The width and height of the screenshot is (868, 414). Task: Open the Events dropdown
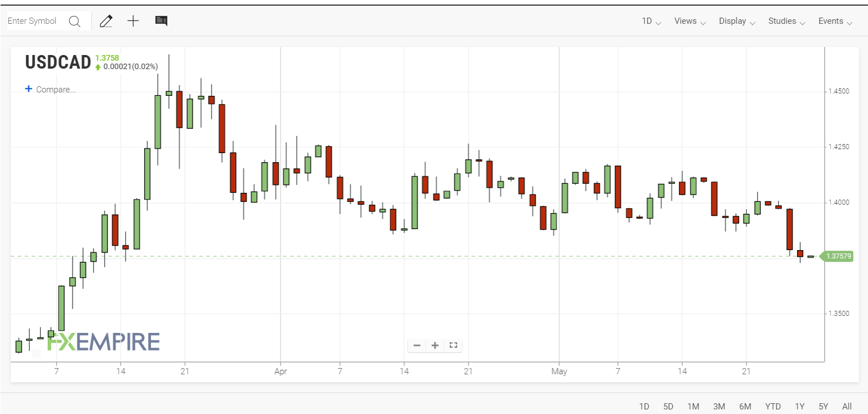coord(835,21)
